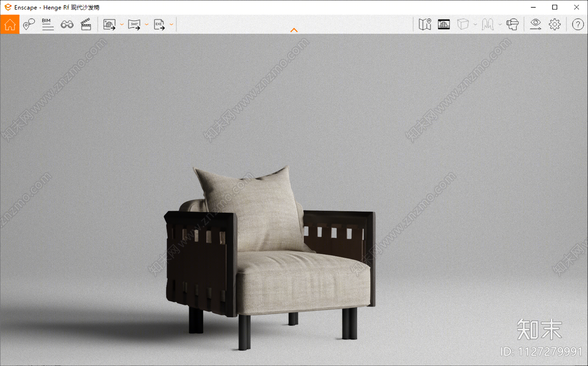Viewport: 588px width, 366px height.
Task: Maximize the Enscape window
Action: point(555,7)
